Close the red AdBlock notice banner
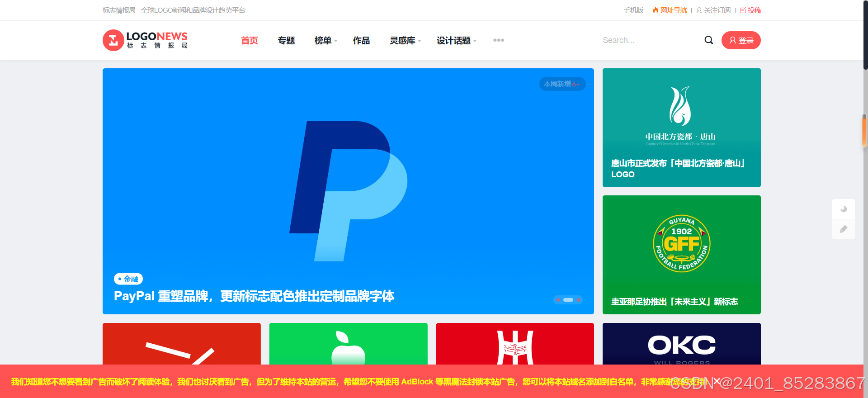868x398 pixels. (x=717, y=381)
